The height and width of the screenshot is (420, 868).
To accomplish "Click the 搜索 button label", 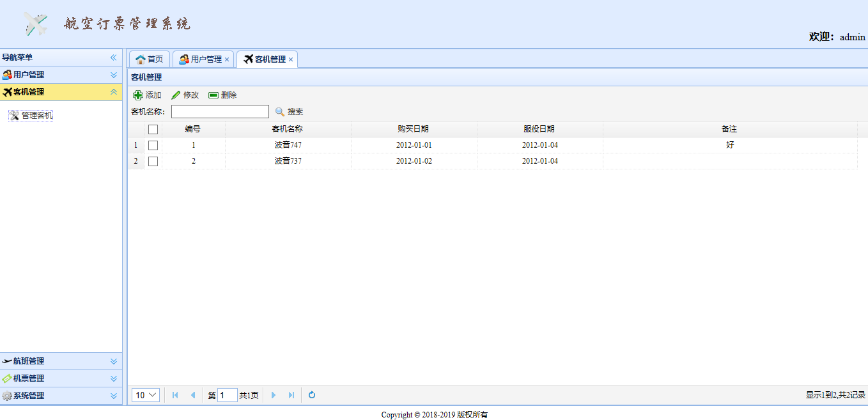I will point(295,112).
